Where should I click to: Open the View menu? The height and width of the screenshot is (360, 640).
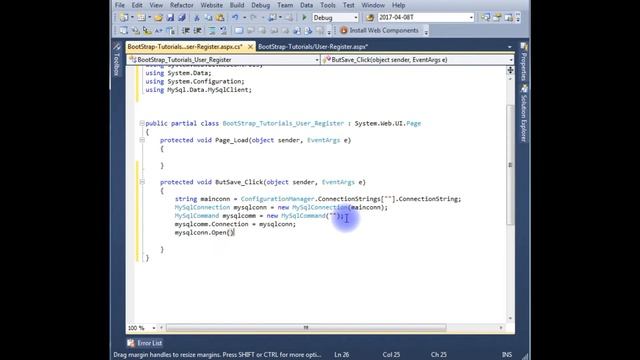(x=156, y=5)
